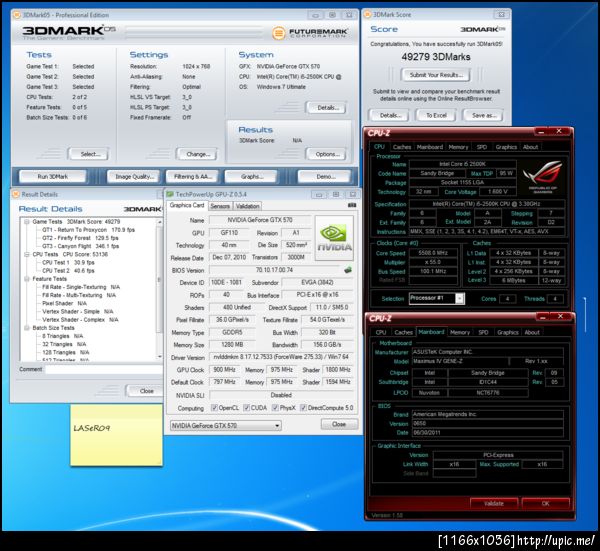Select CPU Test 1 row
Image resolution: width=600 pixels, height=551 pixels.
[x=68, y=262]
